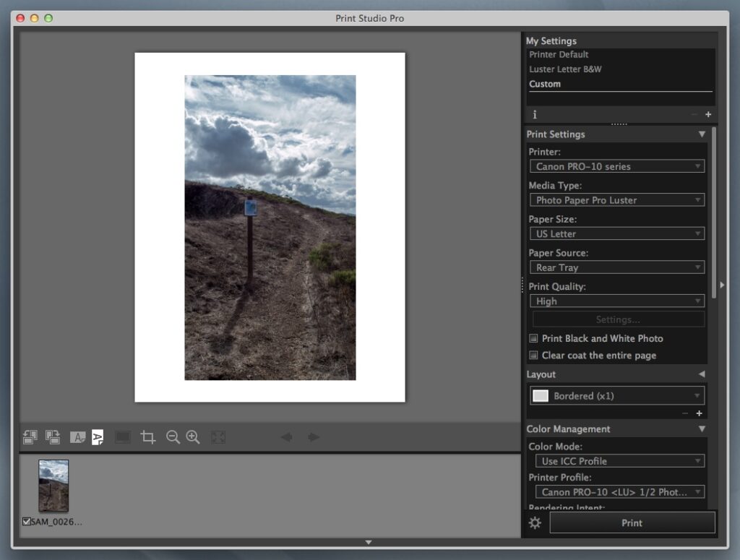Rotate image left using first toolbar icon
The height and width of the screenshot is (560, 740).
30,437
